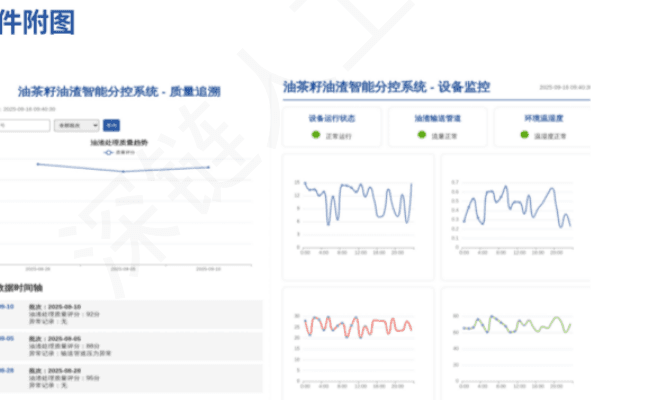The height and width of the screenshot is (400, 670).
Task: Click the blue line chart with 0-0.7 axis
Action: click(x=516, y=217)
